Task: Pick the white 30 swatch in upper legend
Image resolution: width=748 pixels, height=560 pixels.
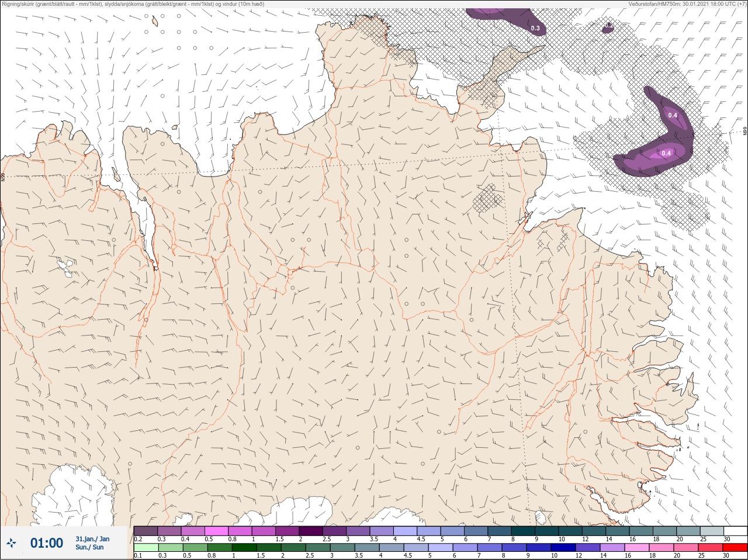Action: (x=735, y=531)
